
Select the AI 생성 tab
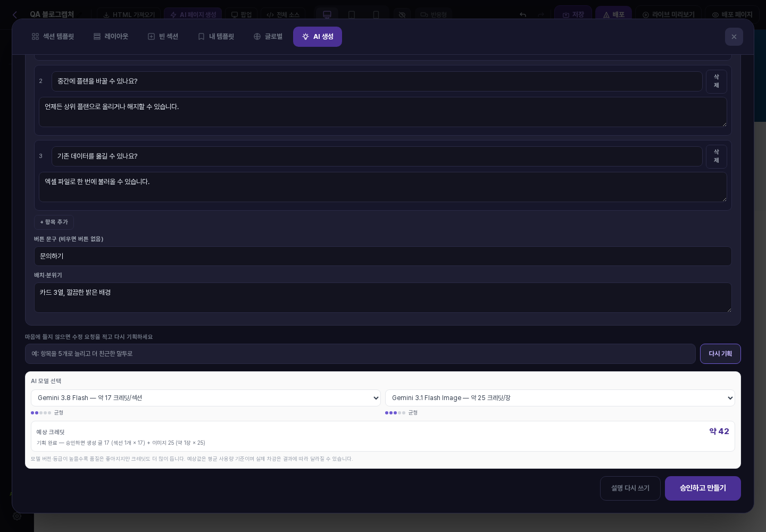[x=318, y=37]
